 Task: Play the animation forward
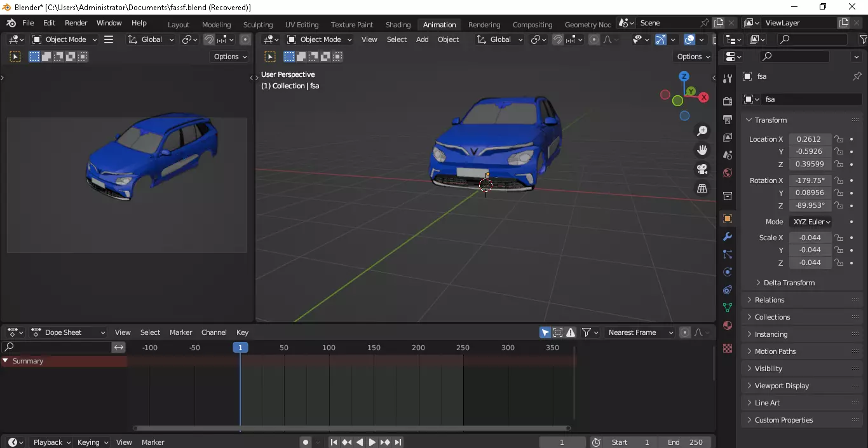pos(372,442)
